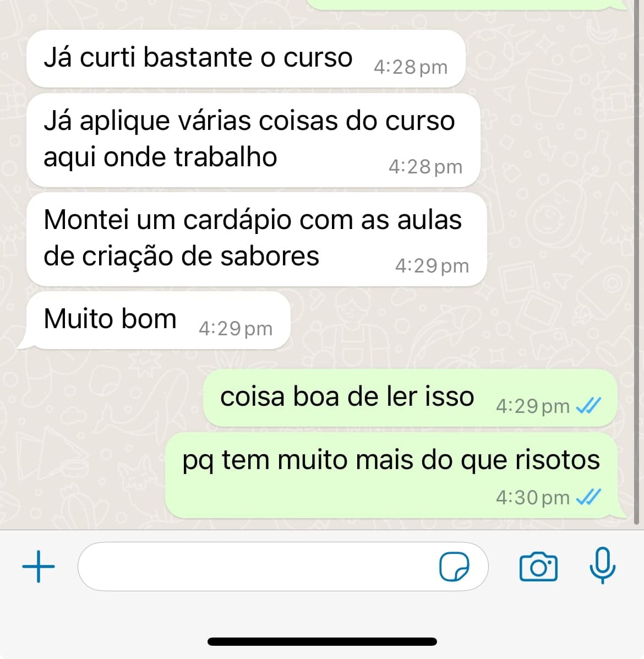
Task: Tap the 4:29 pm timestamp on 'Muito bom'
Action: pos(236,329)
